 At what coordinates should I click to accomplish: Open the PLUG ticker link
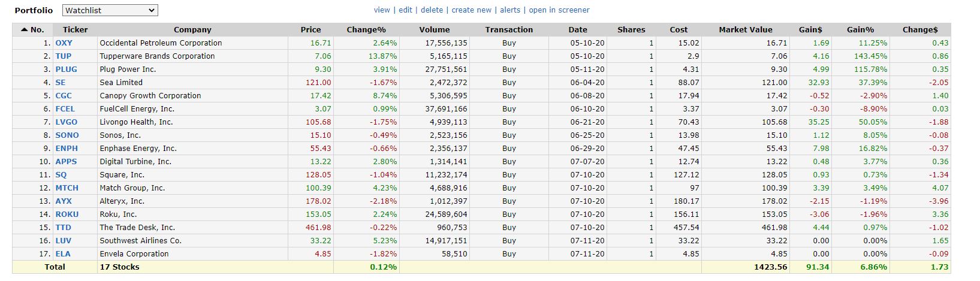pyautogui.click(x=66, y=70)
